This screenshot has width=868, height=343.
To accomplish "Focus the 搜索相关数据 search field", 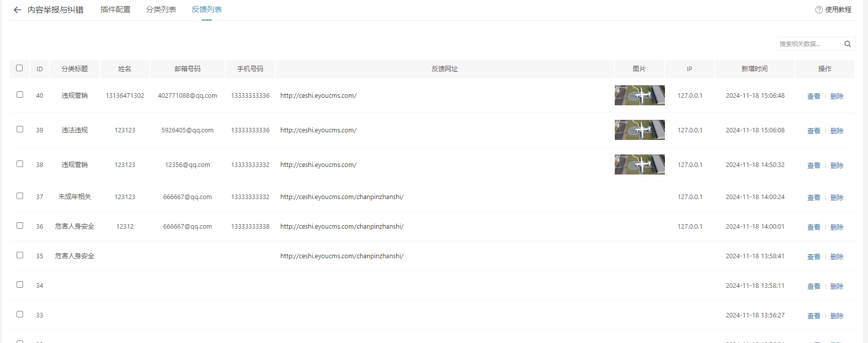I will 808,44.
